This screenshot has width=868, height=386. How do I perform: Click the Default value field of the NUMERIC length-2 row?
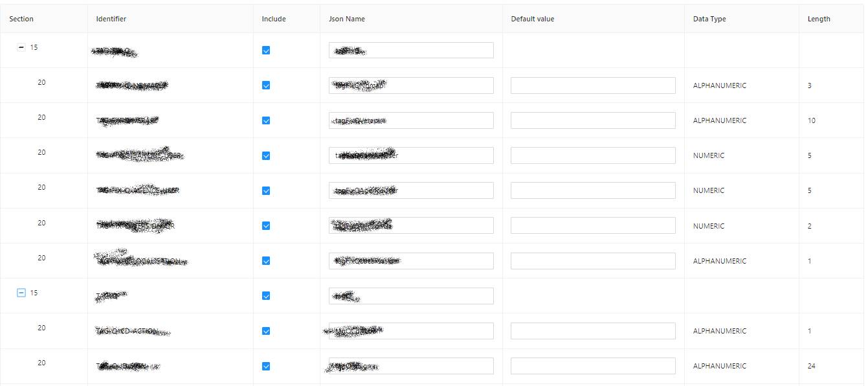[592, 225]
